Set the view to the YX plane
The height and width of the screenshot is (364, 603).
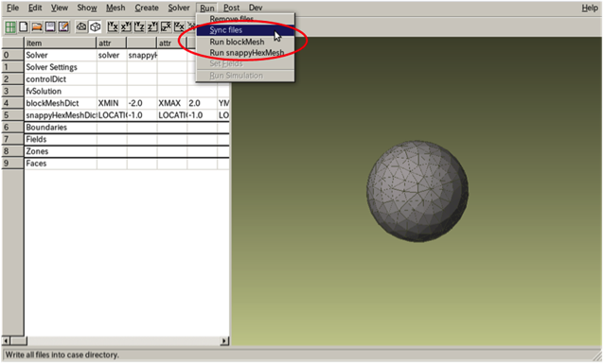pyautogui.click(x=113, y=26)
